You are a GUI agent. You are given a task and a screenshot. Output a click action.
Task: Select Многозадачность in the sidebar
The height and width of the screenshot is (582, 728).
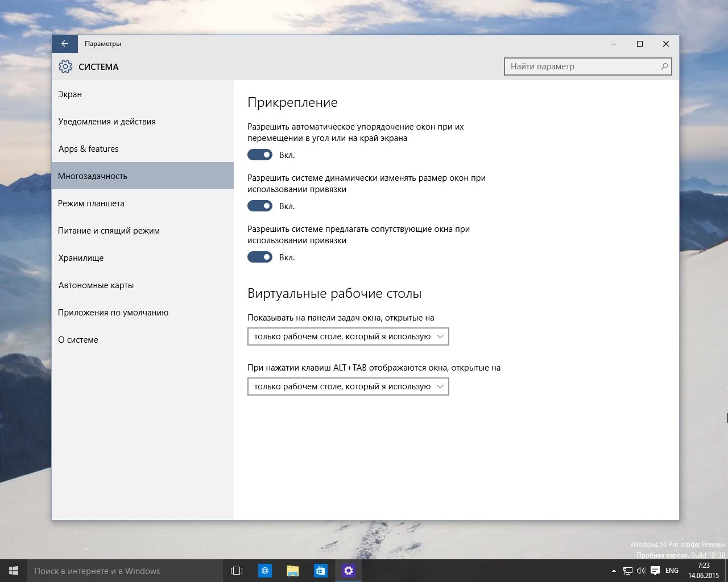(143, 176)
